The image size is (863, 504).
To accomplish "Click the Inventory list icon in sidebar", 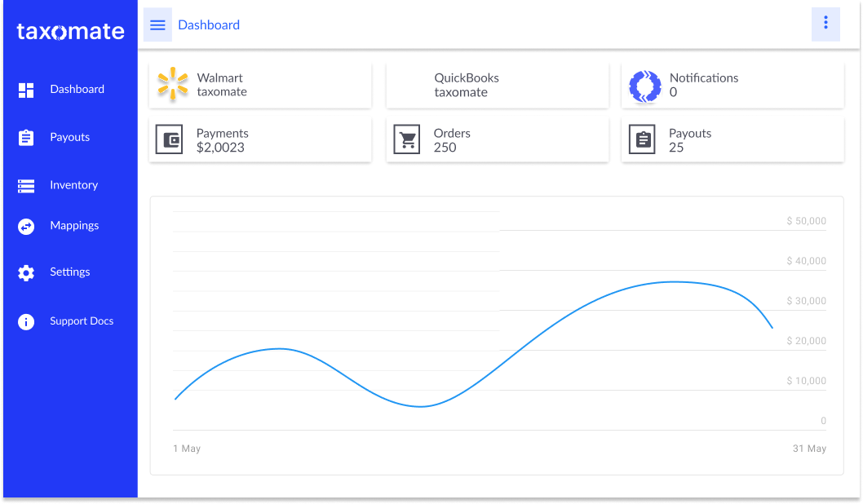I will 26,186.
